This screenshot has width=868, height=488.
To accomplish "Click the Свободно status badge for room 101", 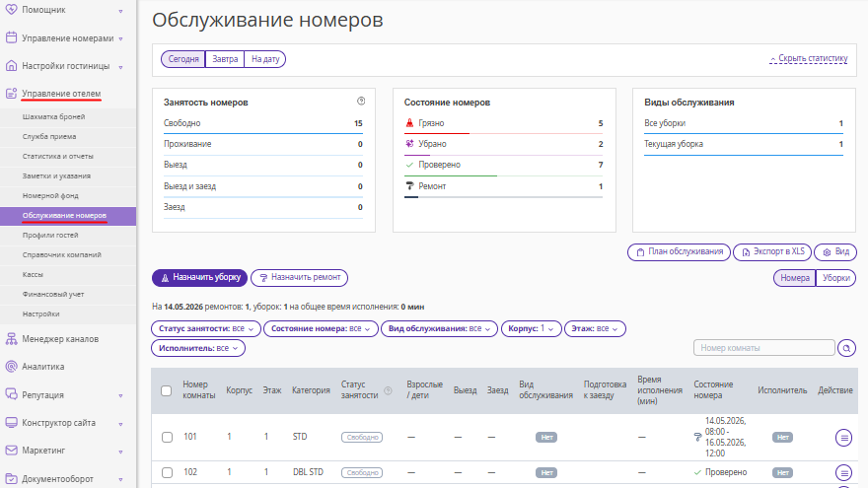I will pos(362,437).
